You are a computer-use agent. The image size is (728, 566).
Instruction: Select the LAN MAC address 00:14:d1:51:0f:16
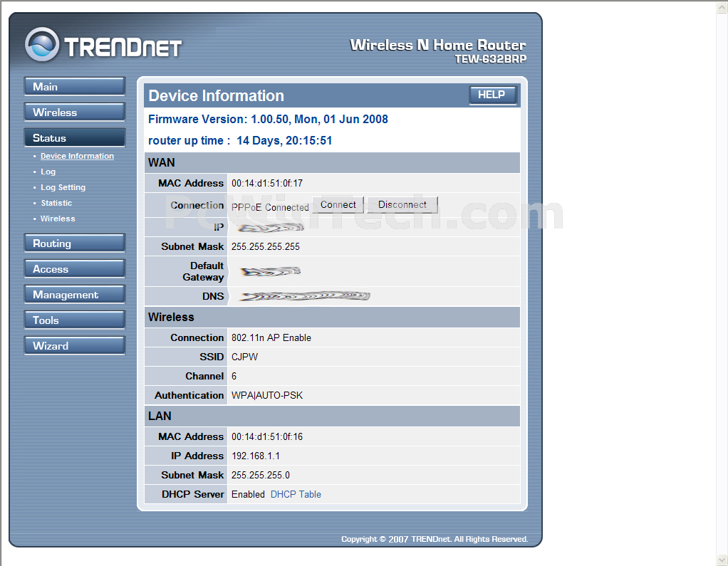267,437
